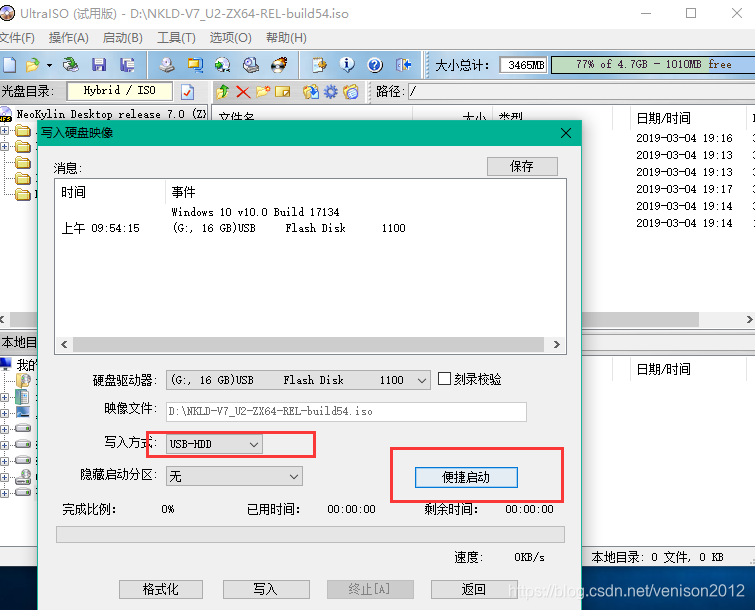
Task: Expand the first folder under NeoKylin tree
Action: [x=5, y=130]
